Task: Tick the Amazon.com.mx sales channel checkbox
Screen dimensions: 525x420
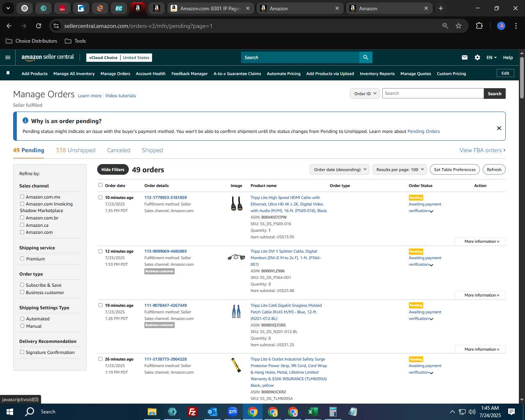Action: [x=22, y=197]
